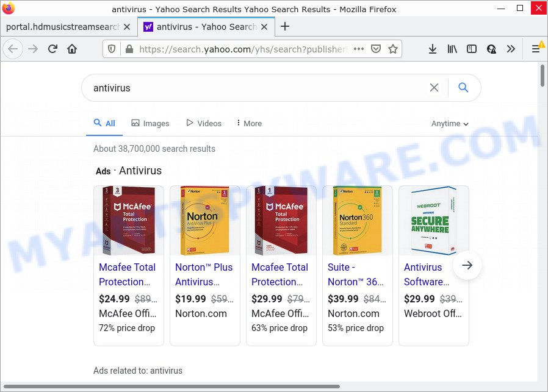The width and height of the screenshot is (548, 392).
Task: Close the antivirus Yahoo Search tab
Action: click(x=264, y=27)
